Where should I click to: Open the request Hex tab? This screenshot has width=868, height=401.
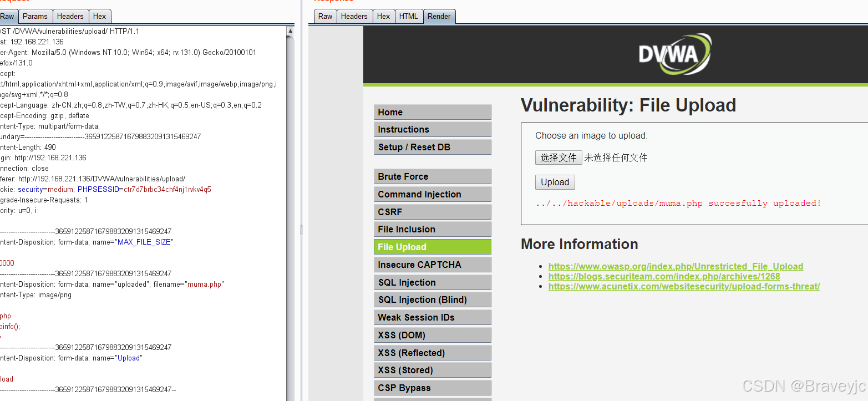[99, 16]
